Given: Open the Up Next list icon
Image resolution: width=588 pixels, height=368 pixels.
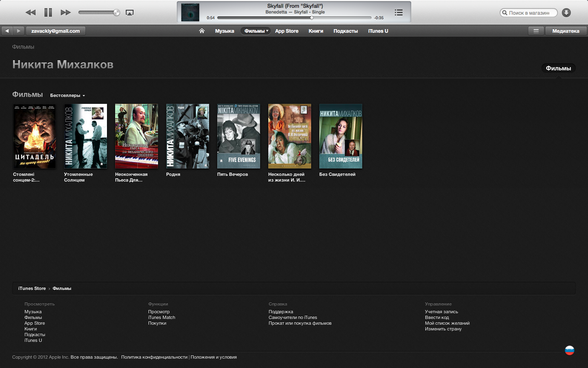Looking at the screenshot, I should click(399, 13).
